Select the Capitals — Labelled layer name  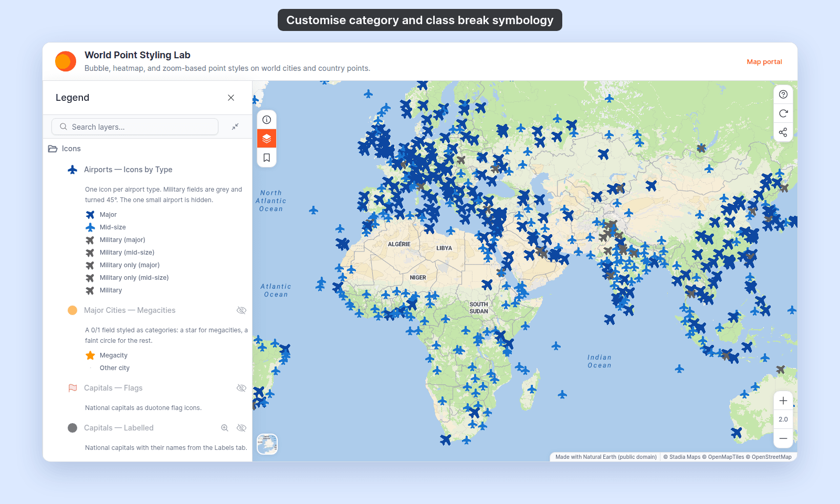[119, 428]
